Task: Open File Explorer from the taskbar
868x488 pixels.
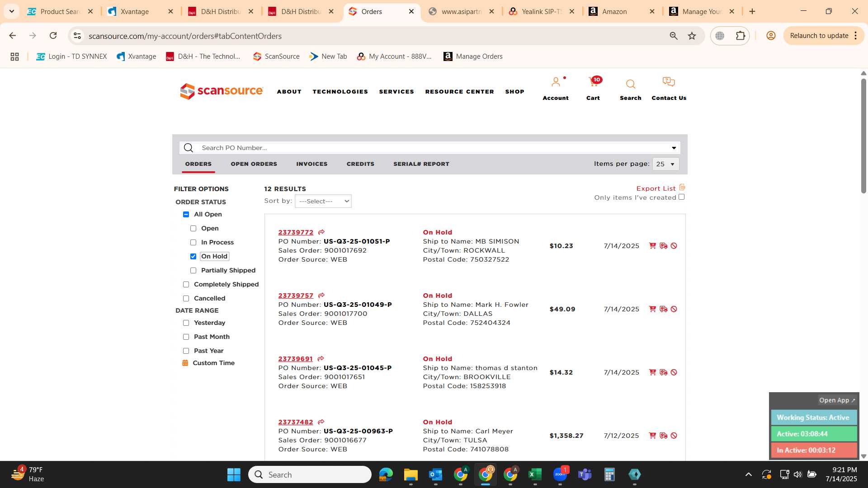Action: [410, 474]
